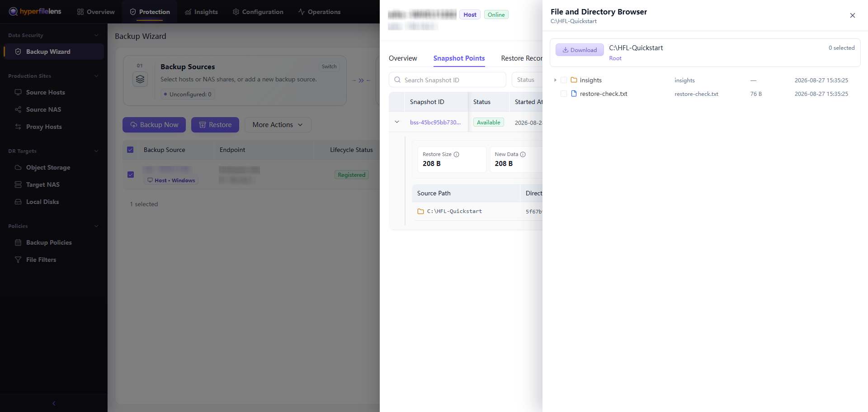This screenshot has height=412, width=868.
Task: Click the Search Snapshot ID field
Action: (x=448, y=80)
